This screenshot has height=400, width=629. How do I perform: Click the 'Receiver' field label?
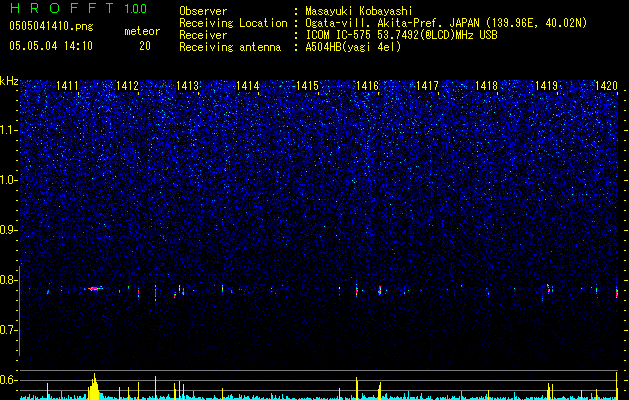click(x=203, y=35)
